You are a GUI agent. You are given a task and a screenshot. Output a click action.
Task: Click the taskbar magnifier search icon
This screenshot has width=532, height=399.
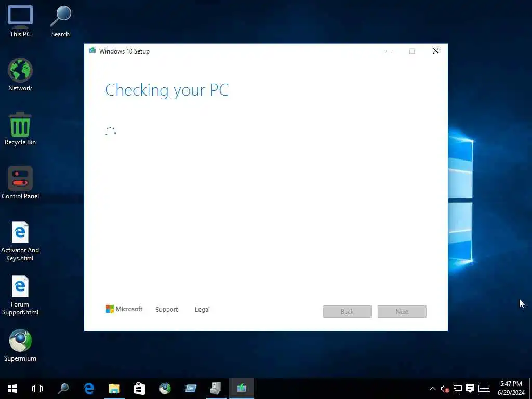(63, 389)
